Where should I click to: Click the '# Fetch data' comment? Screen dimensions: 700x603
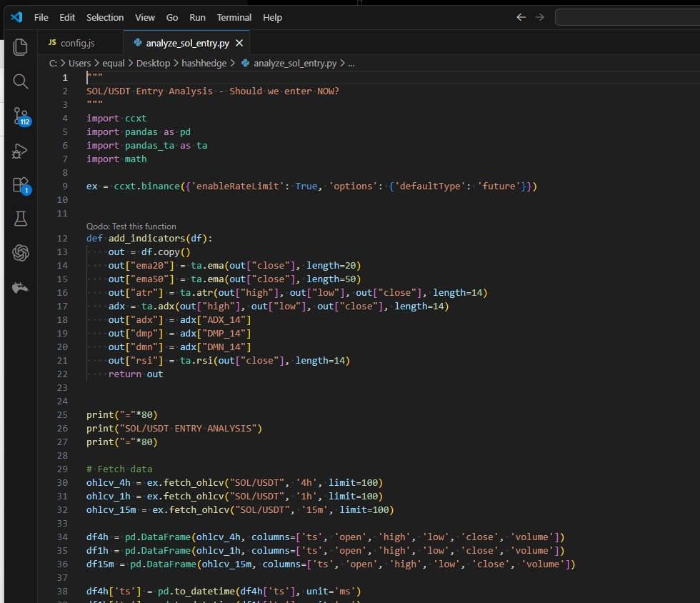119,469
